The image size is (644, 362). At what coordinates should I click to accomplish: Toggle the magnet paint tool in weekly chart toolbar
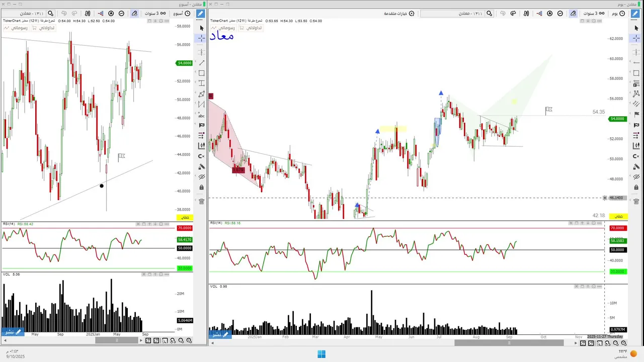click(x=134, y=14)
